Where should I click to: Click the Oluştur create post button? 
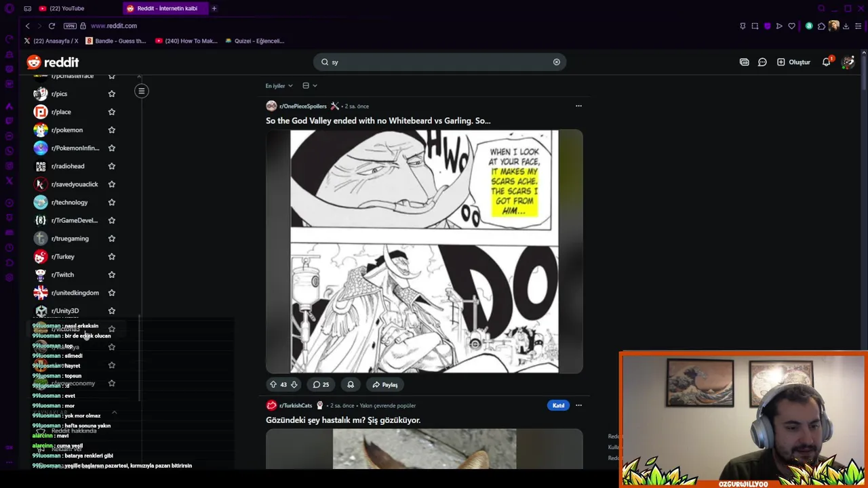coord(793,62)
